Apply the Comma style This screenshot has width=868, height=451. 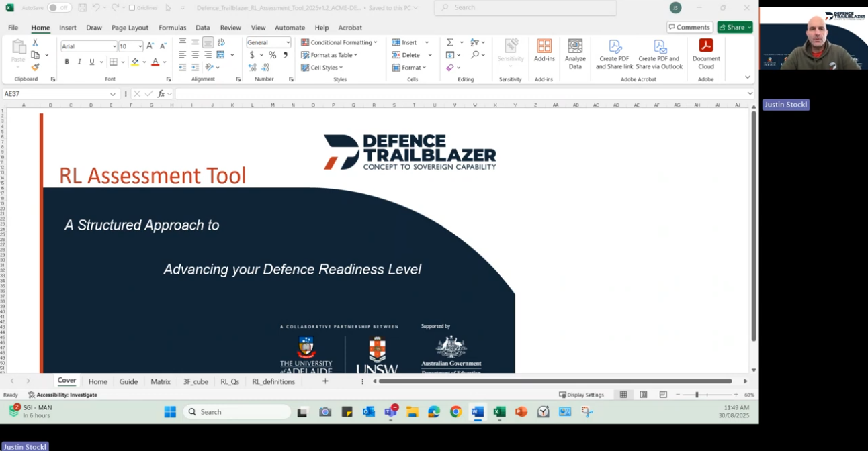tap(285, 55)
